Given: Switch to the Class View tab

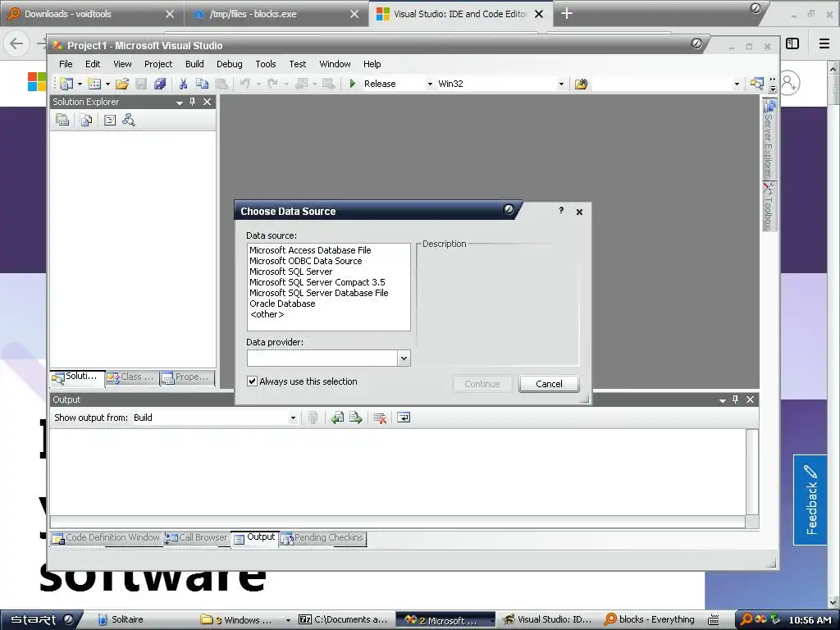Looking at the screenshot, I should pyautogui.click(x=131, y=377).
